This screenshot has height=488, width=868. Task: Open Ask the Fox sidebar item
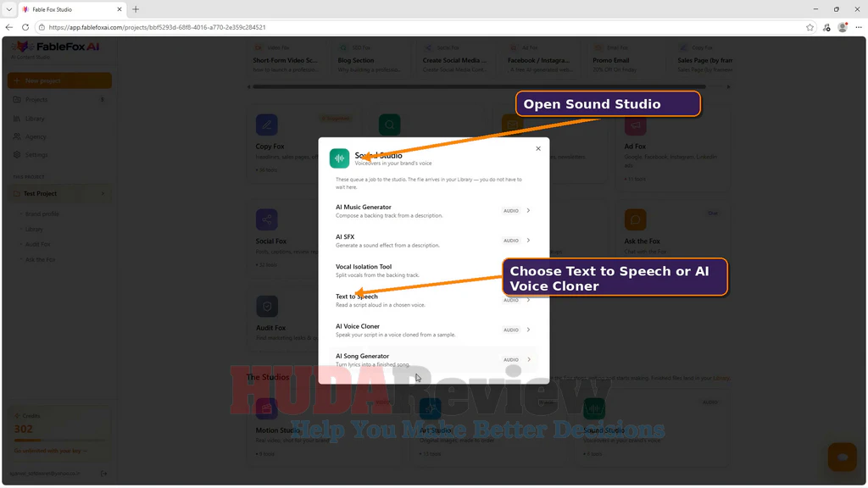[40, 259]
